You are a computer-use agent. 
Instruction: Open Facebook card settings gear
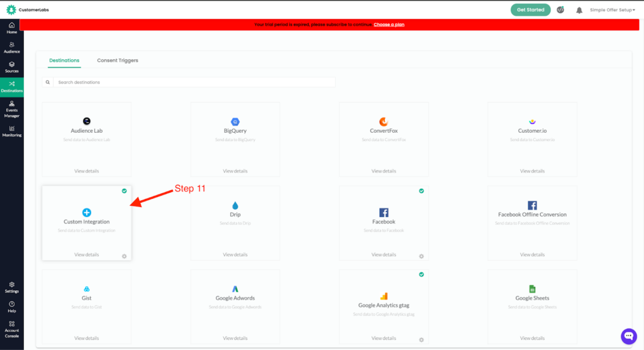[x=421, y=256]
